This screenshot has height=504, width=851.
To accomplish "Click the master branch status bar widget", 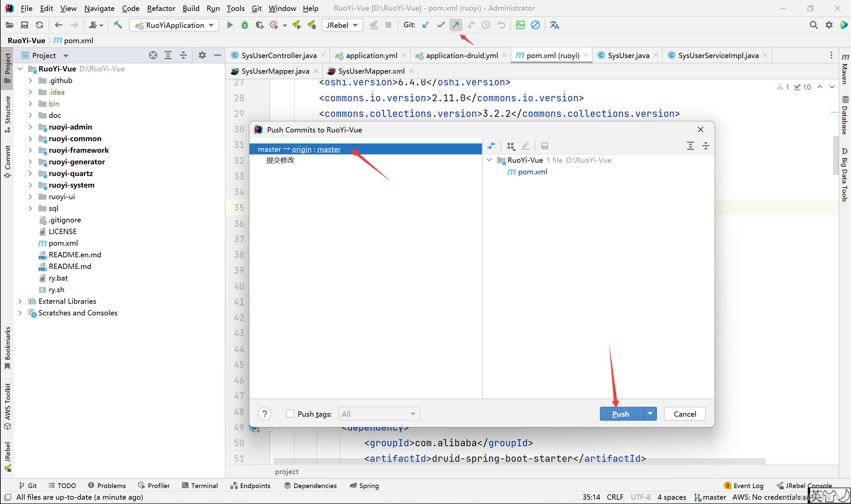I will click(710, 497).
